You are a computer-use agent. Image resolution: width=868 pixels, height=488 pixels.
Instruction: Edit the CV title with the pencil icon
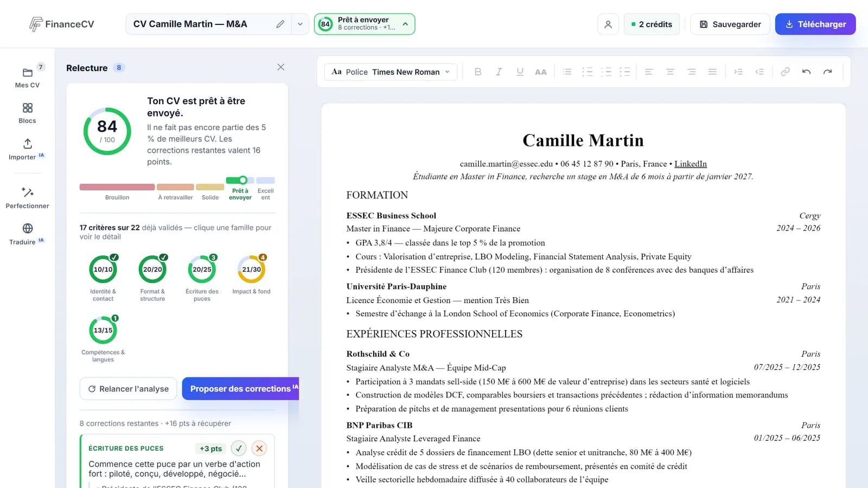coord(280,24)
